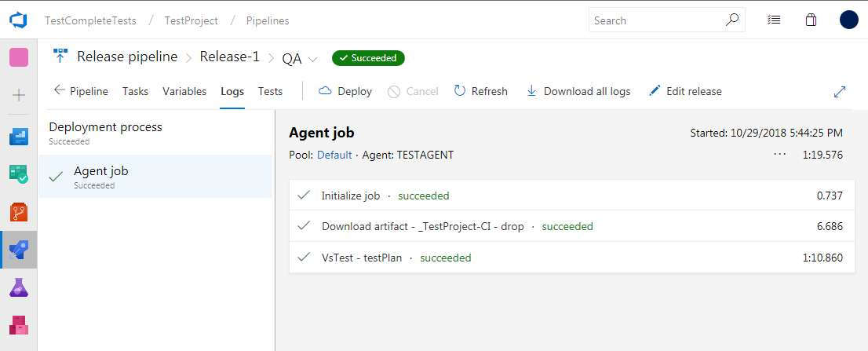Expand the view to full screen

(840, 92)
